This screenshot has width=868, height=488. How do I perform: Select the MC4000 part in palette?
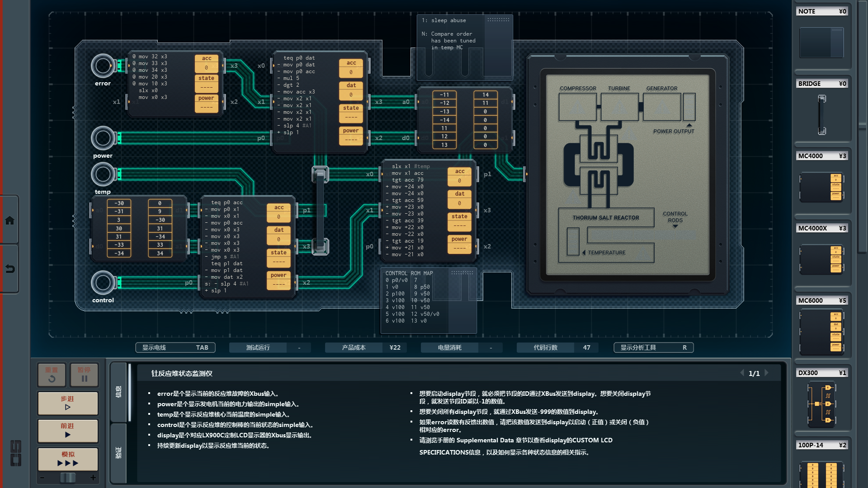[x=821, y=187]
